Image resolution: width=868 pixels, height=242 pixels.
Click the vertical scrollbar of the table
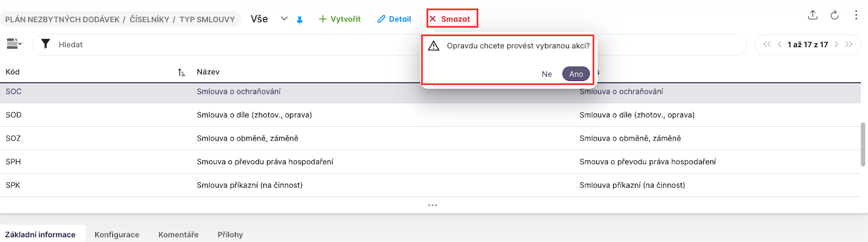click(x=863, y=144)
